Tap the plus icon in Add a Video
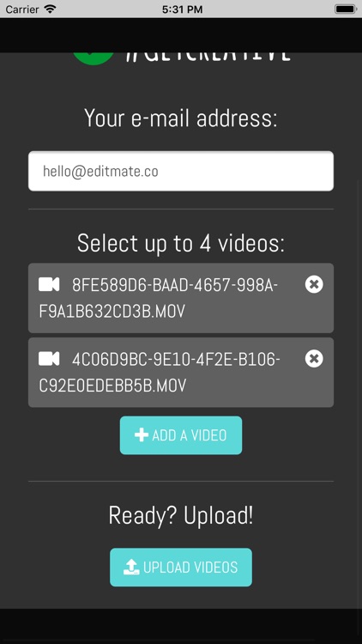The height and width of the screenshot is (644, 362). click(x=142, y=435)
